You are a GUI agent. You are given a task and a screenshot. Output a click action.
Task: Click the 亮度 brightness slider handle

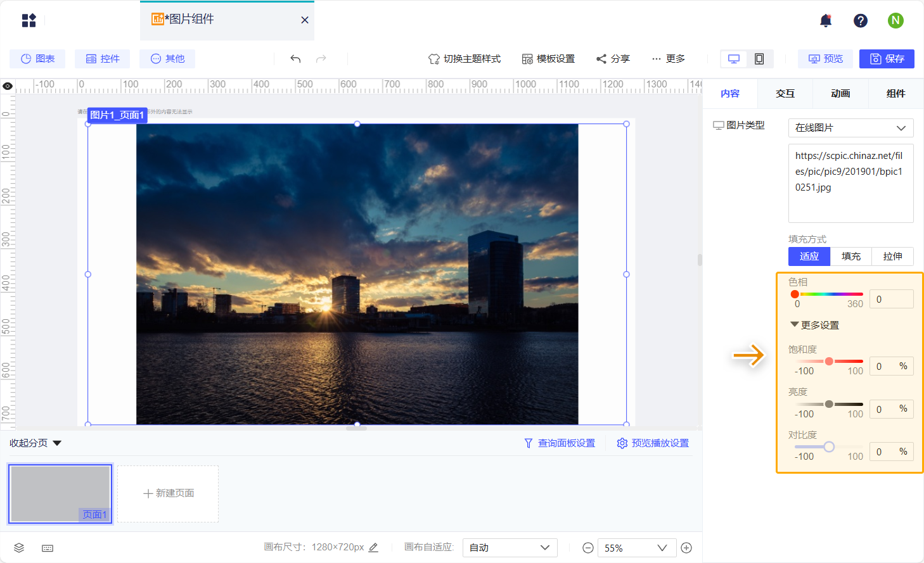[829, 404]
